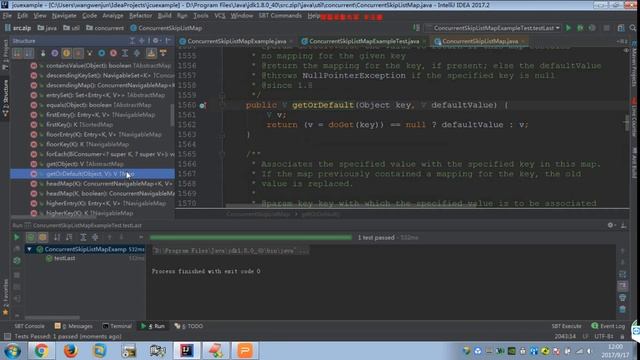Expand All in Structure panel header
The image size is (640, 360).
click(132, 41)
